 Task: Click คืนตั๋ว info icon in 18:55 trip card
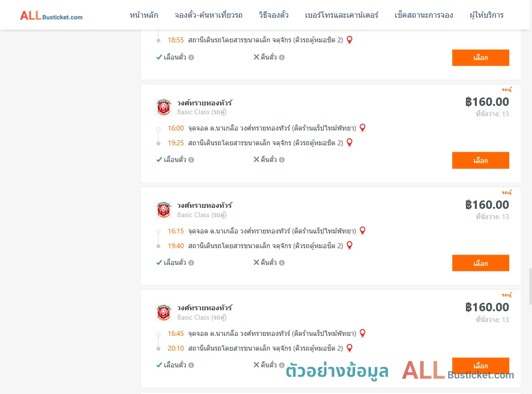[x=282, y=57]
